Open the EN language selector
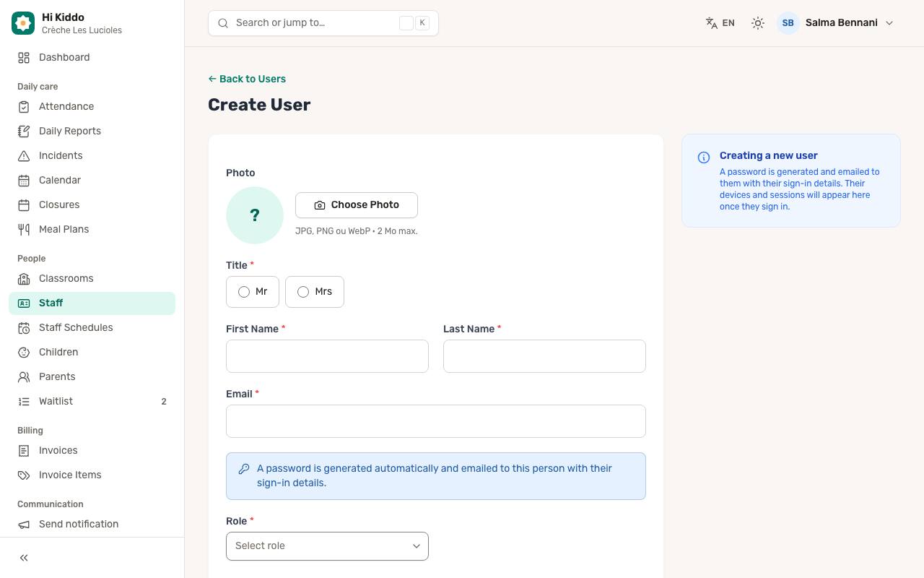Image resolution: width=924 pixels, height=578 pixels. (720, 23)
